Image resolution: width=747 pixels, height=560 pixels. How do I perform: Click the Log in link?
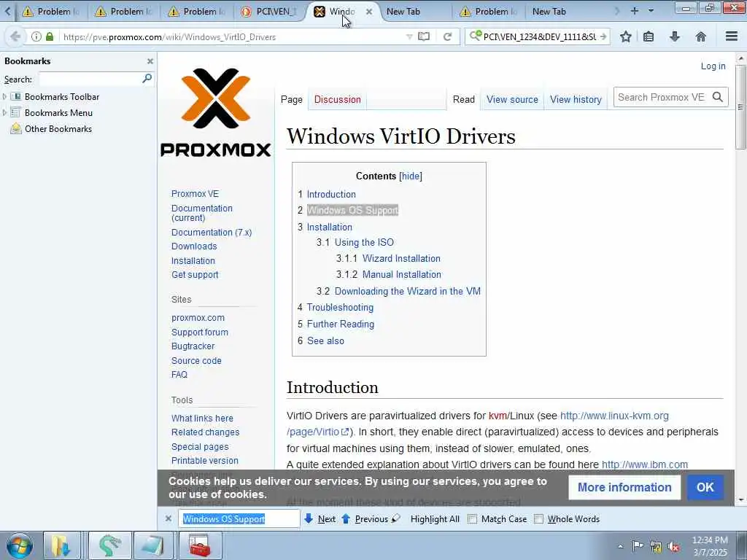[713, 66]
